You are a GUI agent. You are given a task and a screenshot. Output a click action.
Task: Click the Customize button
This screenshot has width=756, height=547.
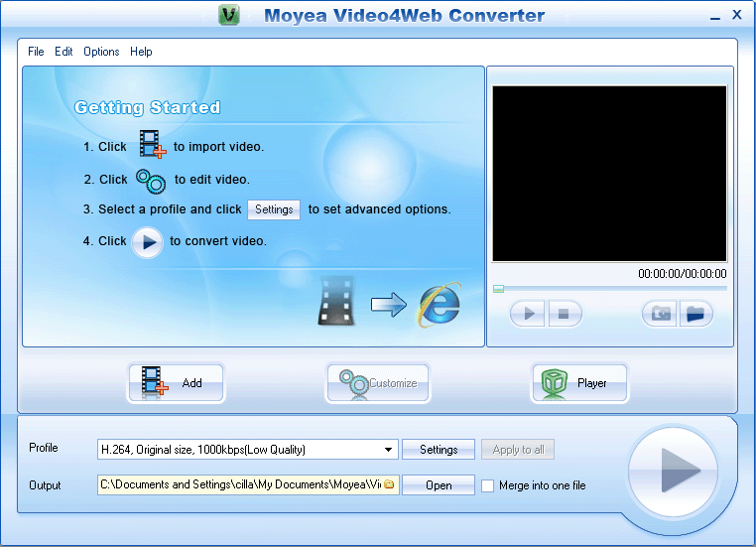[x=378, y=383]
